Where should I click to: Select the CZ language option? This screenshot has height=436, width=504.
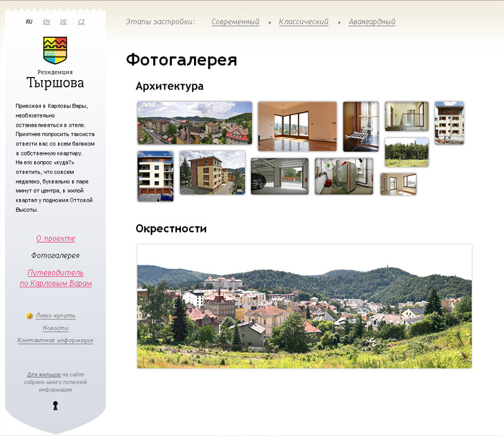pyautogui.click(x=81, y=22)
